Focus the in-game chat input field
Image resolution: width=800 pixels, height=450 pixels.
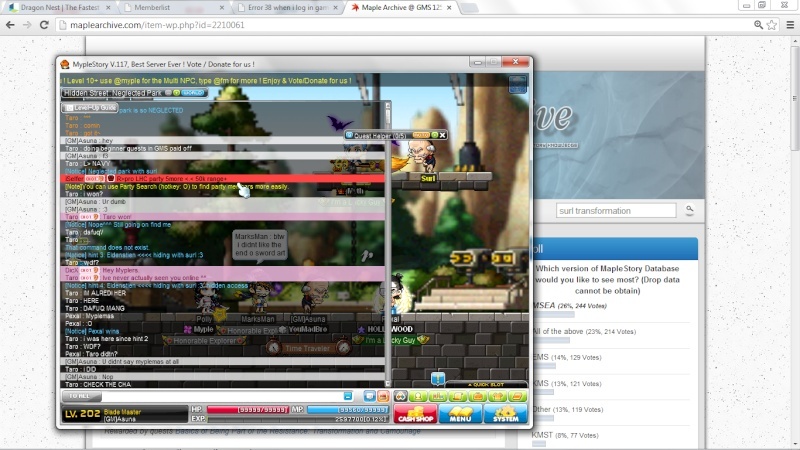[x=222, y=396]
